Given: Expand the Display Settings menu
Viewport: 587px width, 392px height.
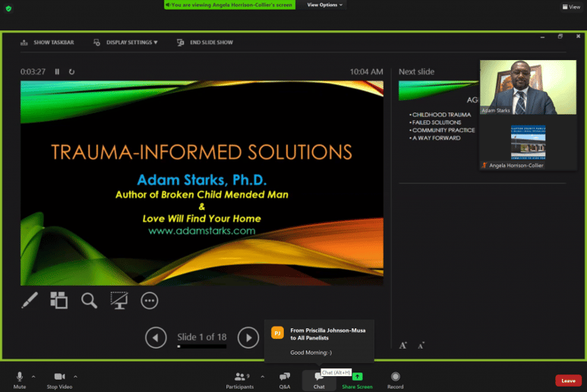Looking at the screenshot, I should point(125,43).
